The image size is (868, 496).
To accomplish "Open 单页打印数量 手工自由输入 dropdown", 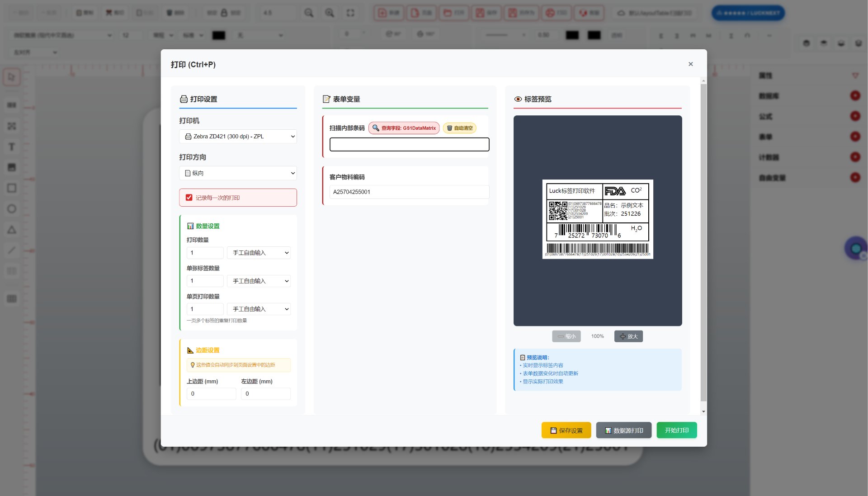I will (259, 309).
